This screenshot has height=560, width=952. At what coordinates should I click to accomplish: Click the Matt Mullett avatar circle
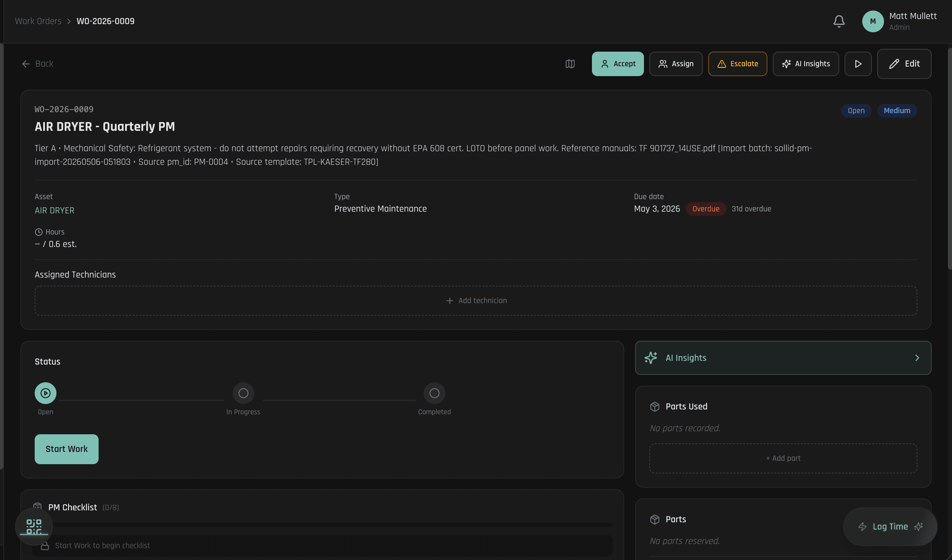coord(873,21)
